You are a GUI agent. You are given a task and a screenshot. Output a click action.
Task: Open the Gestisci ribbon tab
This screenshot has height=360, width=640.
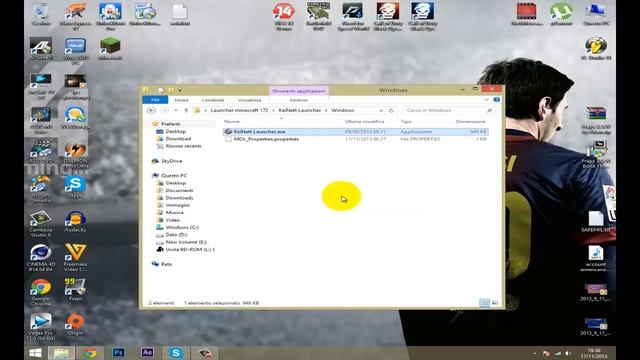pyautogui.click(x=298, y=100)
